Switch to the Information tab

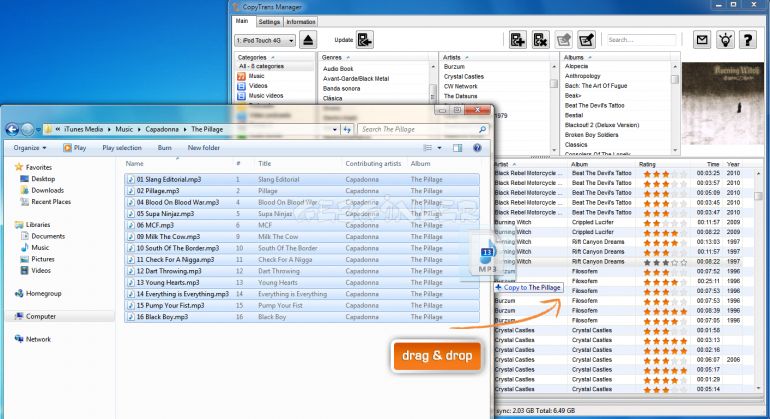[301, 22]
